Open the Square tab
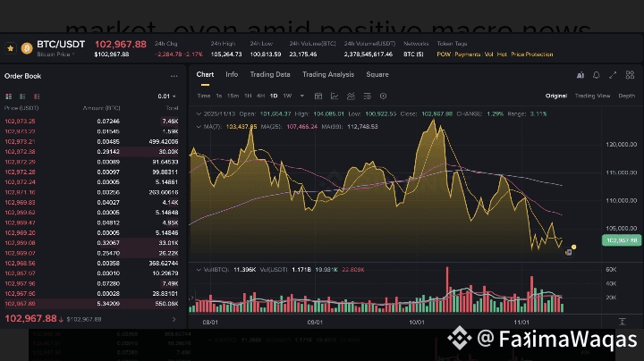The image size is (644, 361). (x=377, y=74)
